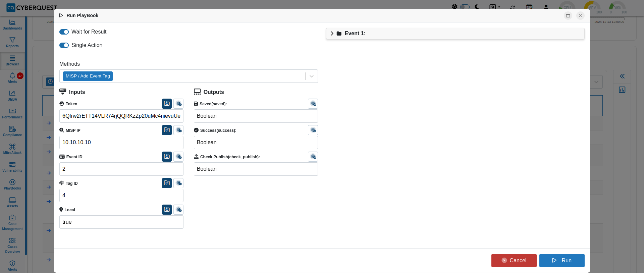The image size is (644, 273).
Task: Click the Outputs heading
Action: tap(214, 92)
